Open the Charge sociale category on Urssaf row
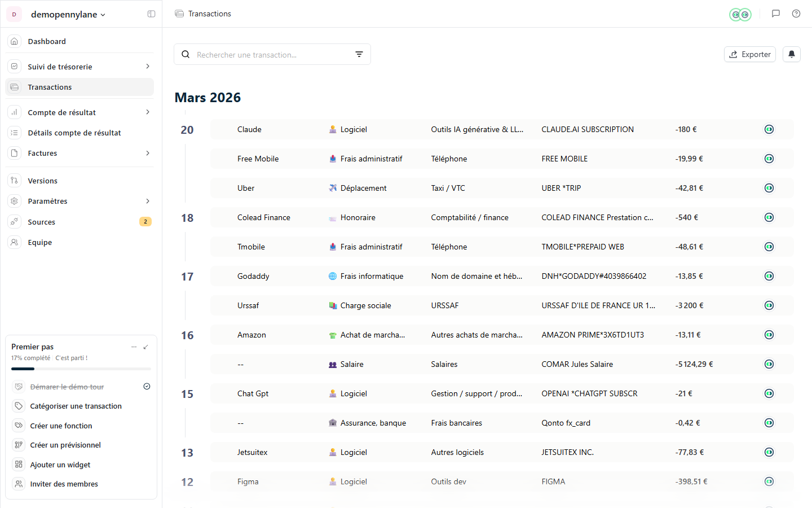The height and width of the screenshot is (508, 812). point(360,305)
